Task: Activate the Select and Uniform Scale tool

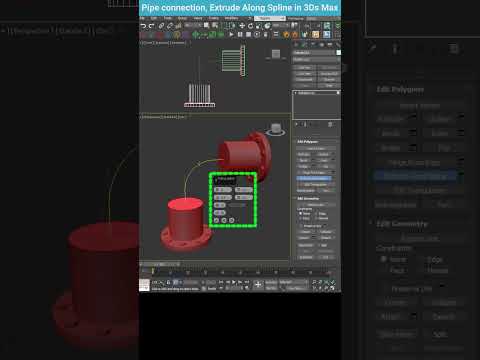Action: 258,26
